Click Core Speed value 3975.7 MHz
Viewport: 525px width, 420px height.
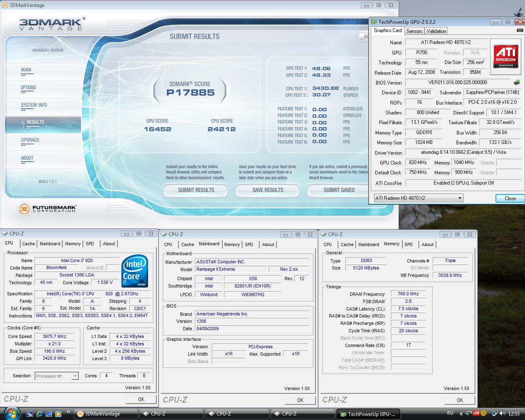(54, 336)
